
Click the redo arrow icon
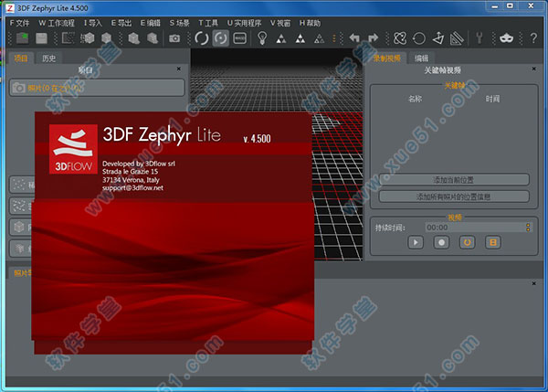click(x=374, y=37)
